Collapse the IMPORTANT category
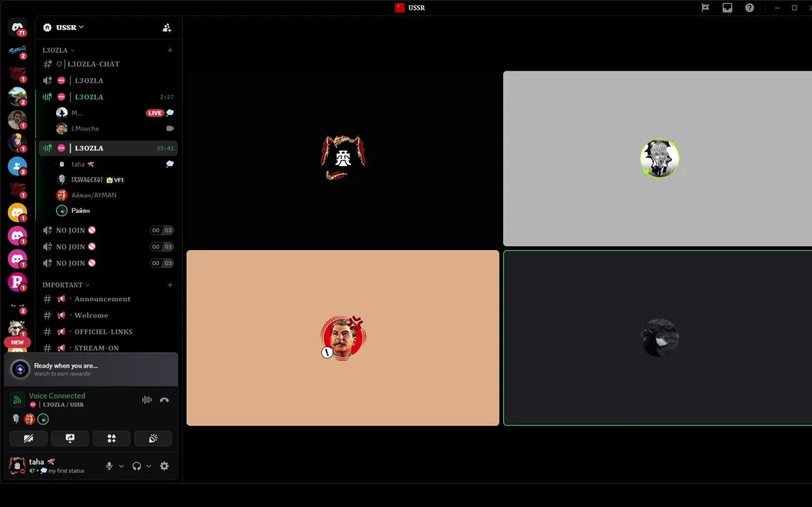The image size is (812, 507). 65,285
